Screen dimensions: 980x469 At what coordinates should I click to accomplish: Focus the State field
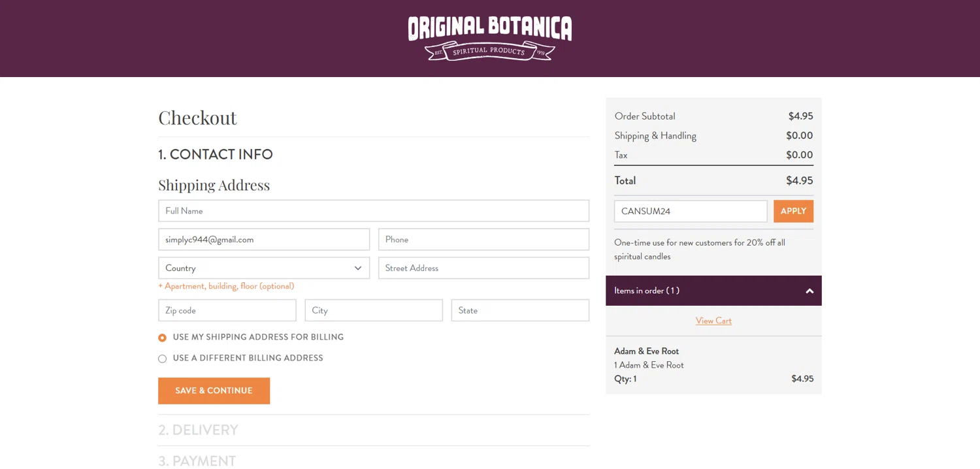point(520,310)
